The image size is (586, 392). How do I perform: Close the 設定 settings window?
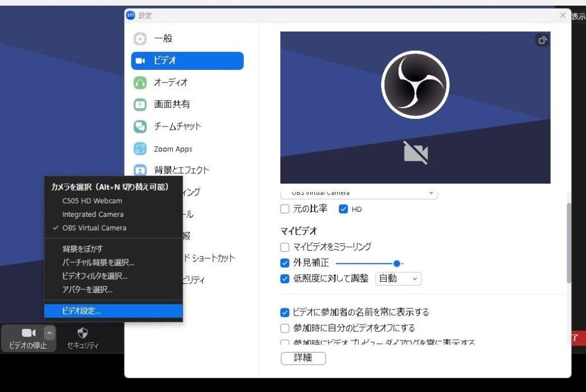click(563, 15)
